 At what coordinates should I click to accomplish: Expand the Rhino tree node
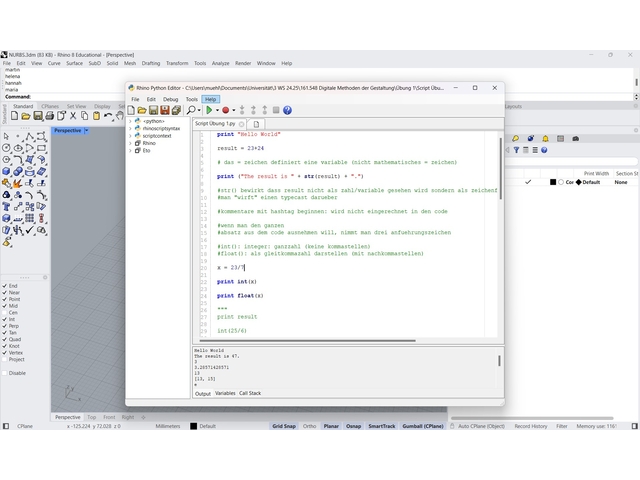click(x=130, y=143)
